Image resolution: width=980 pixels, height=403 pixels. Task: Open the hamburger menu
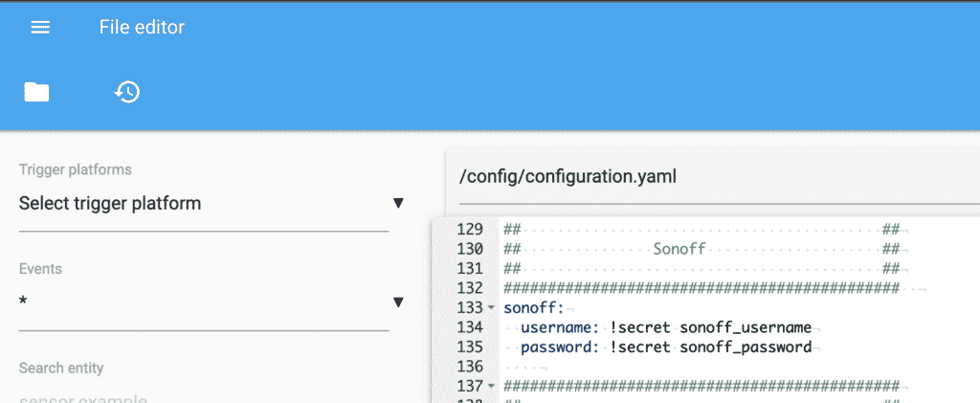coord(40,28)
